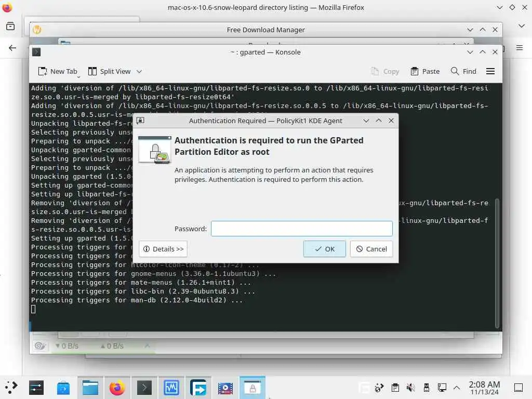Expand the Download Manager bottom panel chevron
This screenshot has height=399, width=532.
coord(147,345)
